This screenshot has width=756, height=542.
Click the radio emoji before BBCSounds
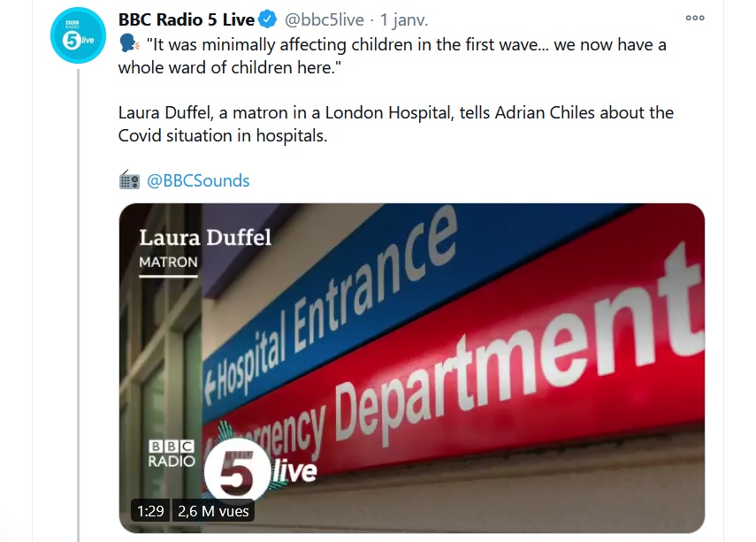pos(129,179)
